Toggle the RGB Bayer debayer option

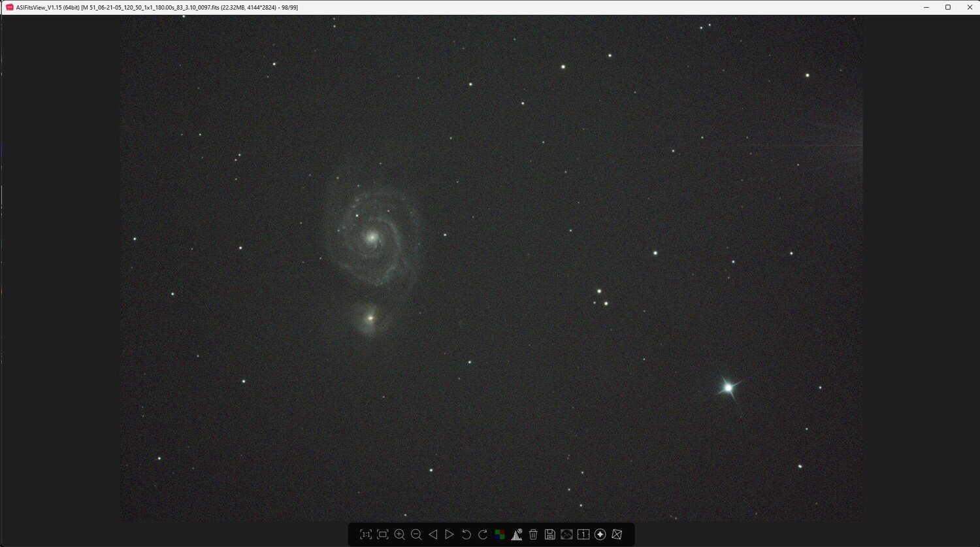coord(500,535)
